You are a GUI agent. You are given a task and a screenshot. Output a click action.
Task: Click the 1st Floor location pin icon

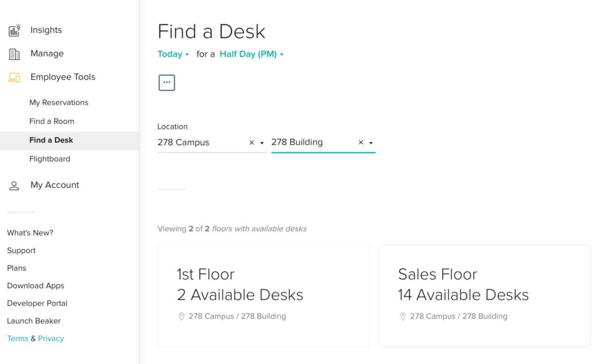[181, 316]
